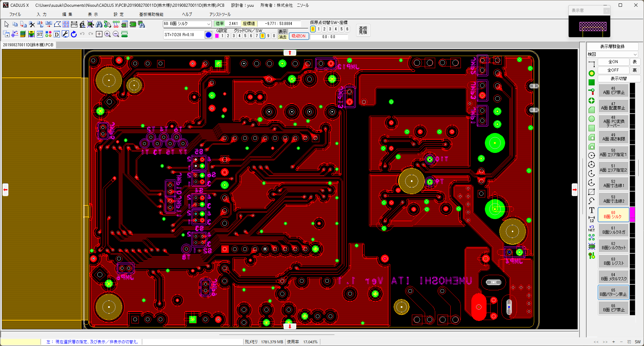
Task: Click the 全OFF button
Action: pyautogui.click(x=613, y=70)
